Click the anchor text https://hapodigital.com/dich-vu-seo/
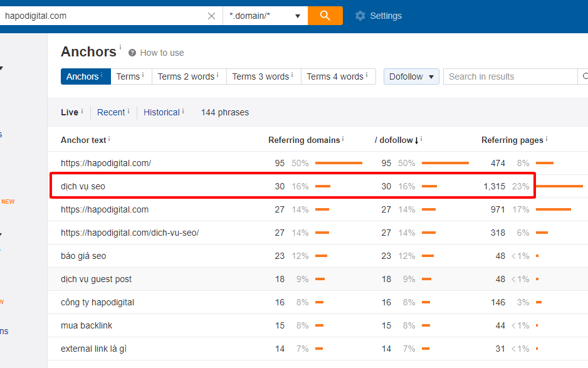The width and height of the screenshot is (588, 368). tap(130, 233)
